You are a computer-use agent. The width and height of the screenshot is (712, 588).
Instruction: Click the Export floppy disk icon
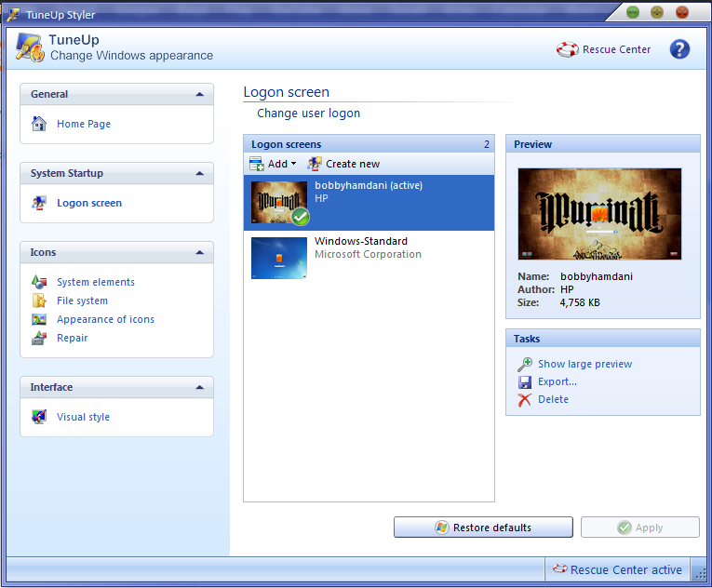pyautogui.click(x=525, y=381)
